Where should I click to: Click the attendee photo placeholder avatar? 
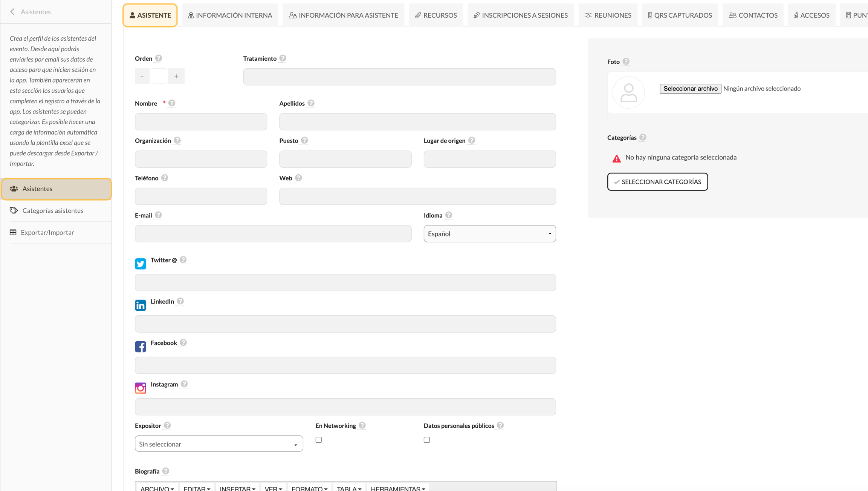tap(628, 92)
